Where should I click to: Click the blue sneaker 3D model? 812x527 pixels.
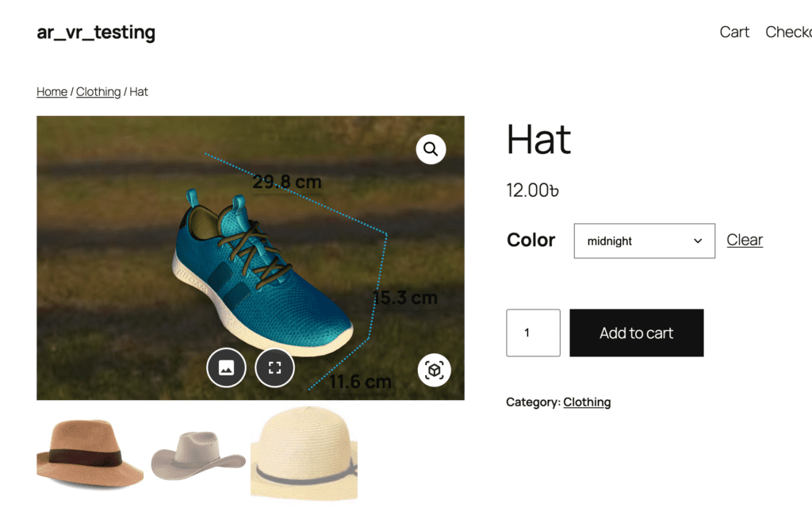pyautogui.click(x=262, y=278)
